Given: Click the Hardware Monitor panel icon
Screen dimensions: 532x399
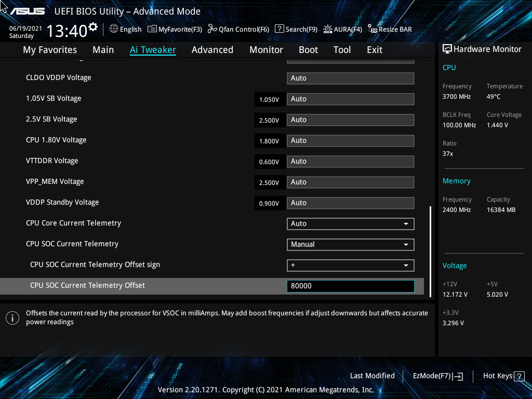Looking at the screenshot, I should coord(447,48).
